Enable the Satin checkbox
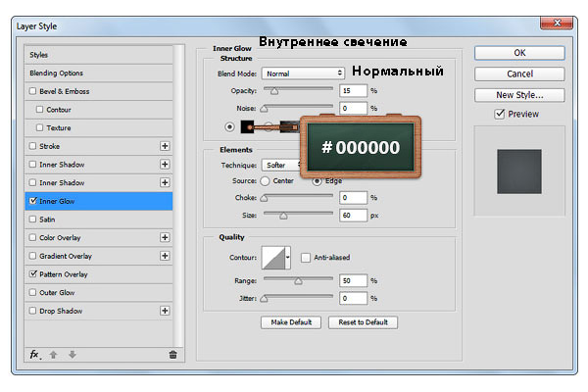This screenshot has width=588, height=392. tap(33, 220)
